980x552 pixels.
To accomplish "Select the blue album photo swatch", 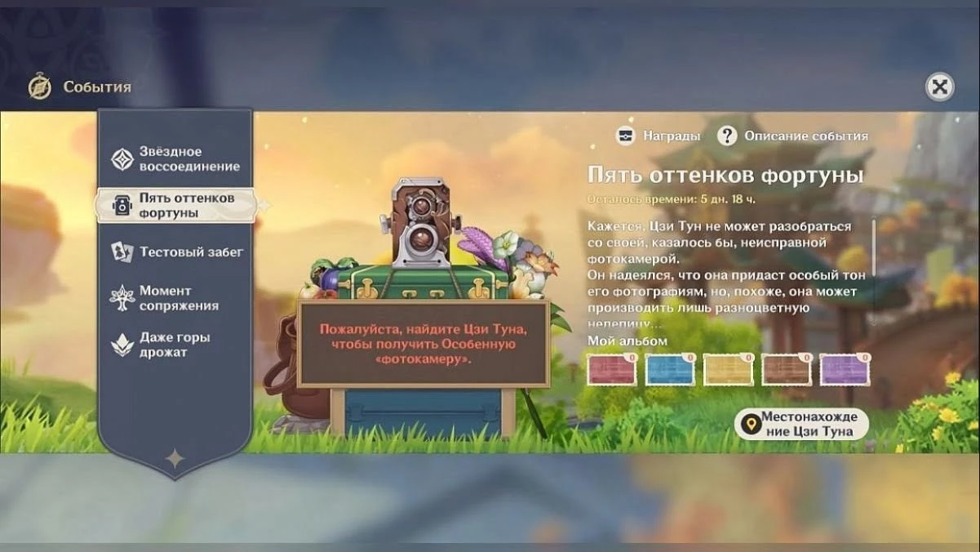I will [670, 370].
